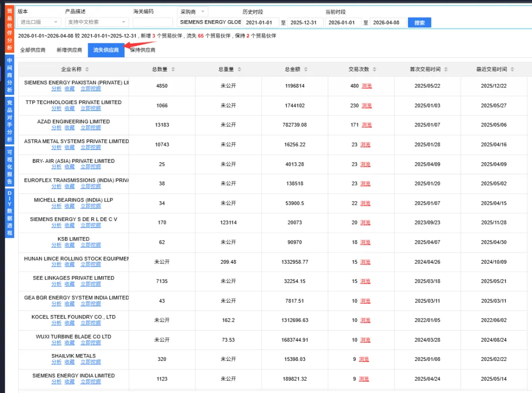Open the DIY数据透视 sidebar panel
532x393 pixels.
point(8,213)
